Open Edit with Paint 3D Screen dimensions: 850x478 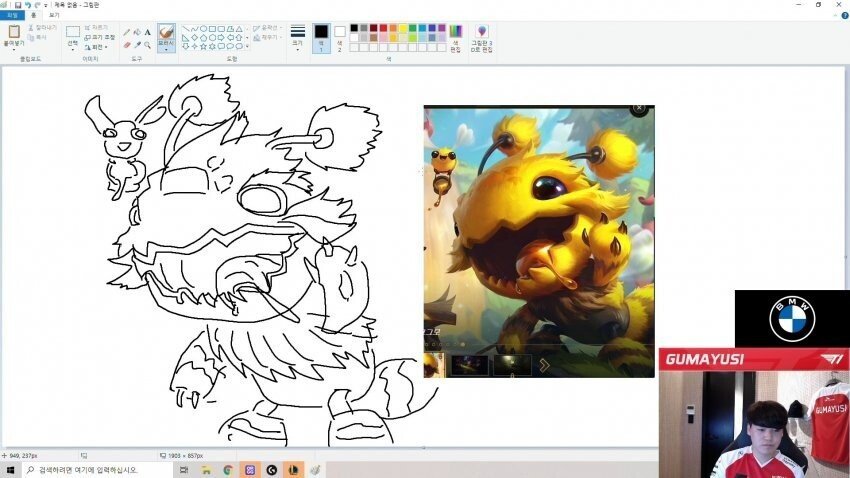pos(482,38)
